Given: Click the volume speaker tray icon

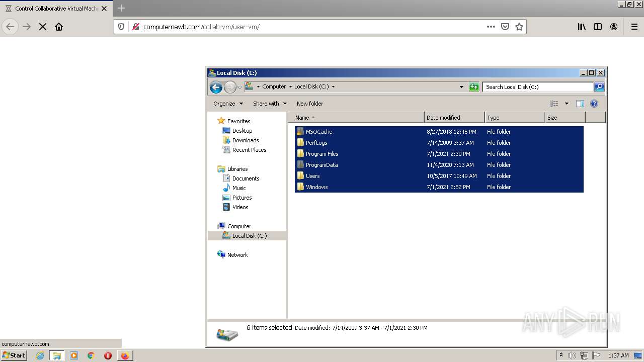Looking at the screenshot, I should (x=572, y=355).
